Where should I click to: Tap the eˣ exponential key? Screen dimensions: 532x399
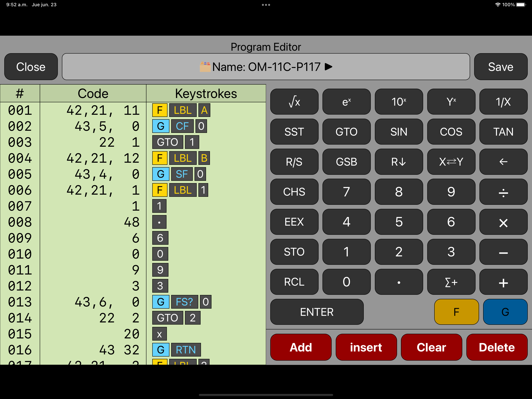(x=346, y=102)
